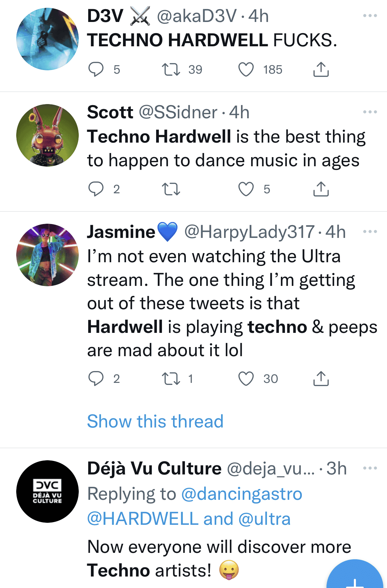Image resolution: width=387 pixels, height=588 pixels.
Task: Open the @HARDWELL mention link
Action: pos(143,519)
